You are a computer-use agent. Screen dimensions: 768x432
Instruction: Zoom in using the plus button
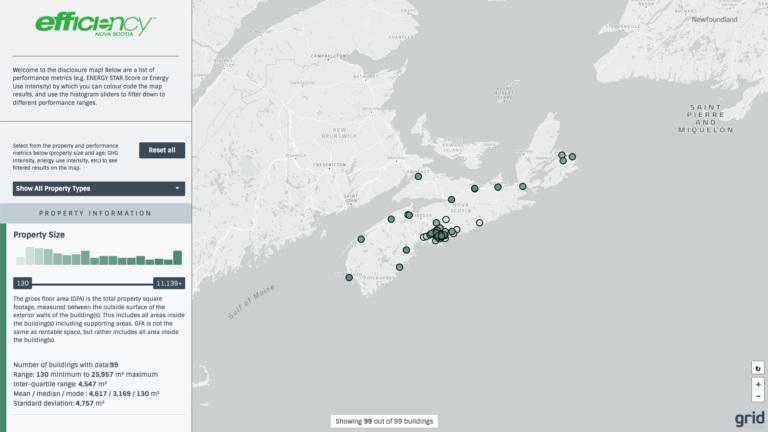758,384
